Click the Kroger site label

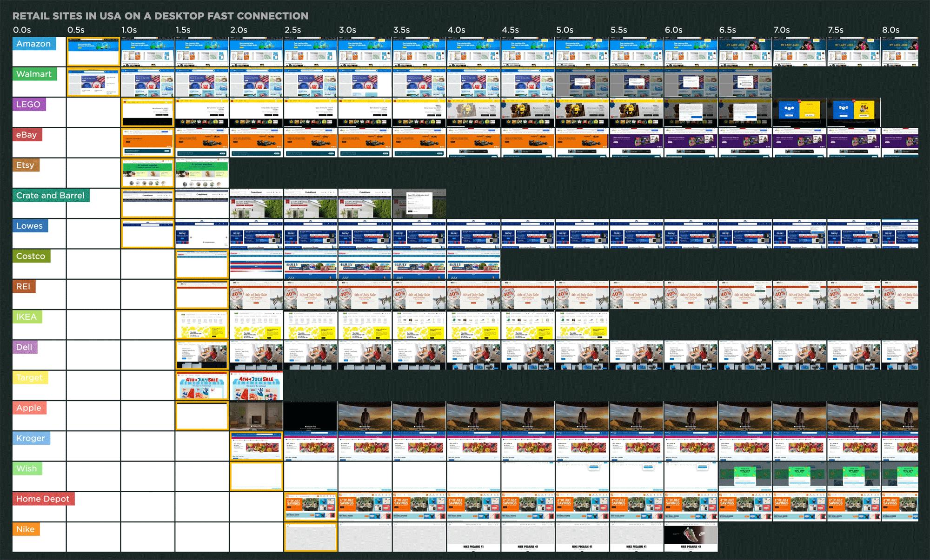click(31, 438)
